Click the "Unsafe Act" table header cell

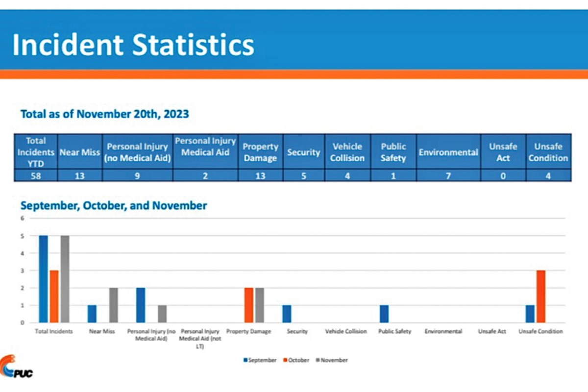pyautogui.click(x=503, y=152)
